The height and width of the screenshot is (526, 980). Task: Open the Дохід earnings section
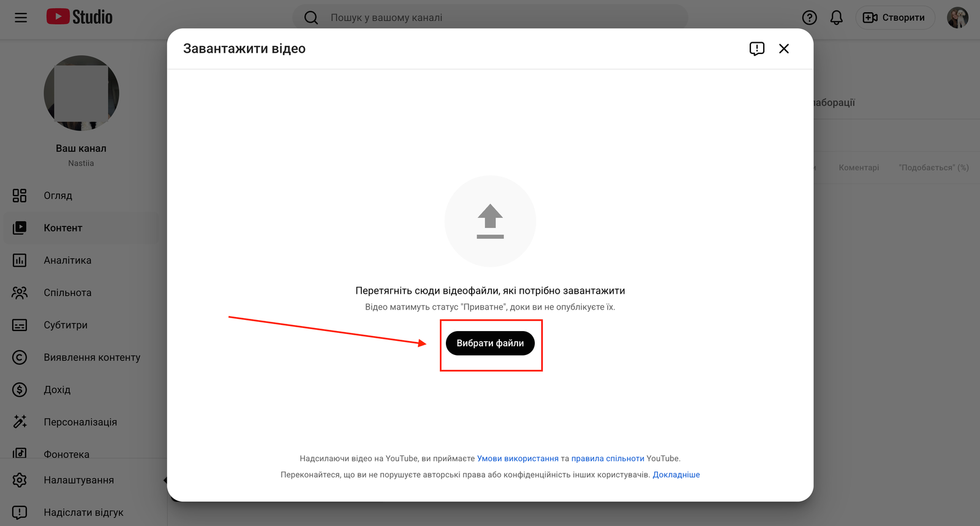point(81,390)
